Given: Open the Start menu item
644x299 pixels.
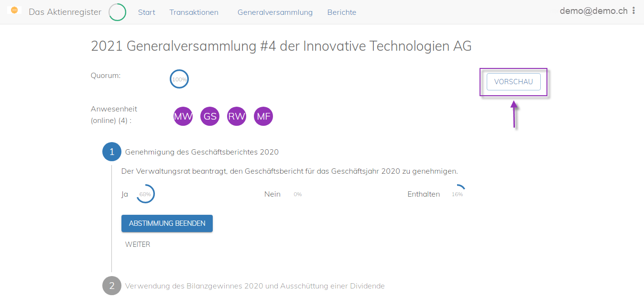Looking at the screenshot, I should point(147,12).
